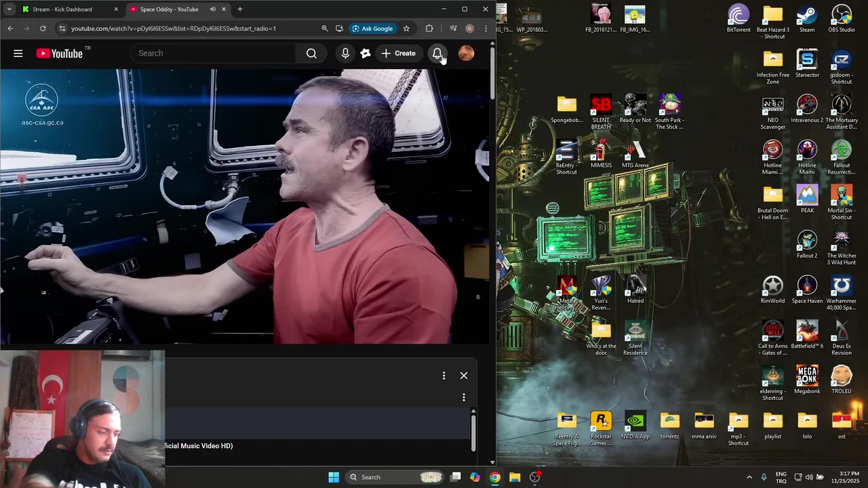Open the Windows Start button

point(334,477)
